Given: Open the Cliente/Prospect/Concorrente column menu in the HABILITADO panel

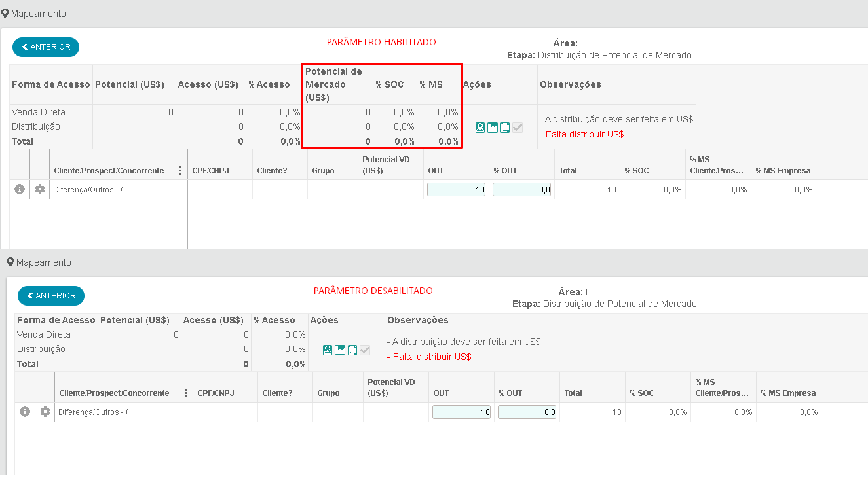Looking at the screenshot, I should [x=181, y=170].
